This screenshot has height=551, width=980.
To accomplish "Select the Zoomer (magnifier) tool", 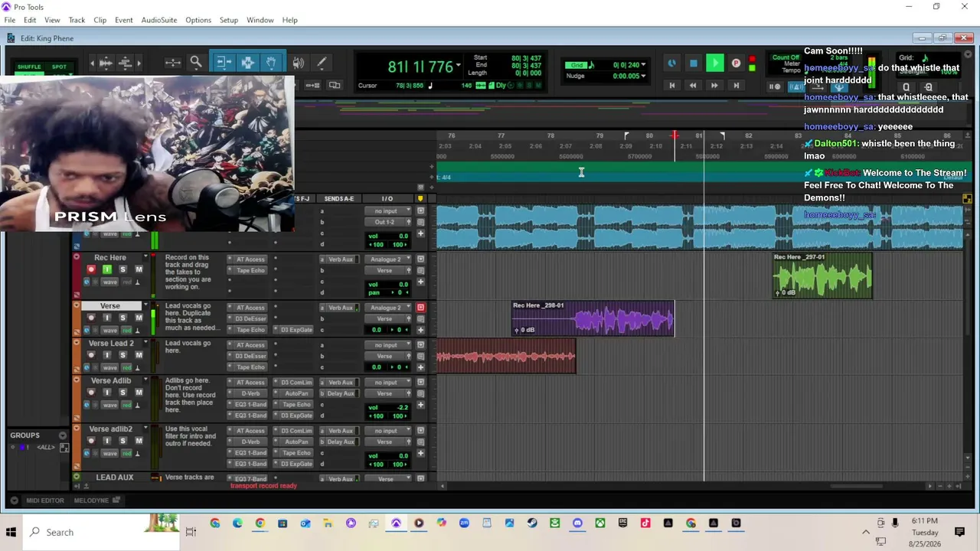I will [x=196, y=63].
